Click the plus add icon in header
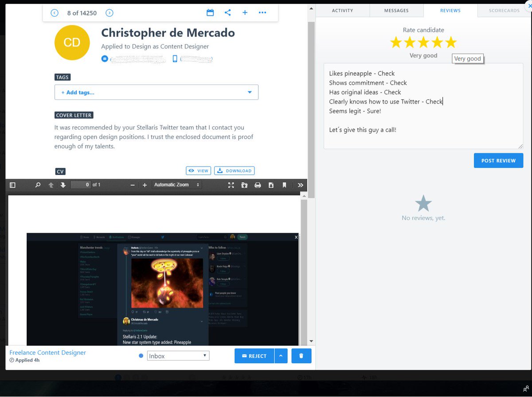Viewport: 532px width, 397px height. pyautogui.click(x=245, y=13)
